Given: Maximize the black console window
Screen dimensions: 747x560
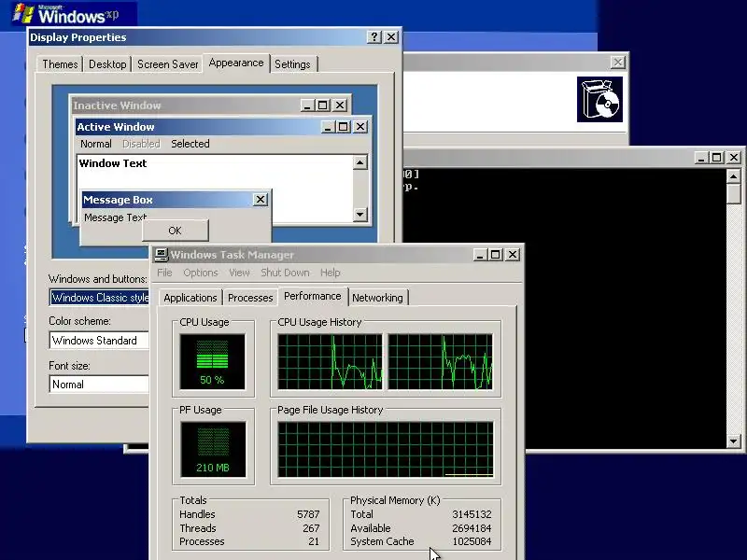Looking at the screenshot, I should 716,158.
